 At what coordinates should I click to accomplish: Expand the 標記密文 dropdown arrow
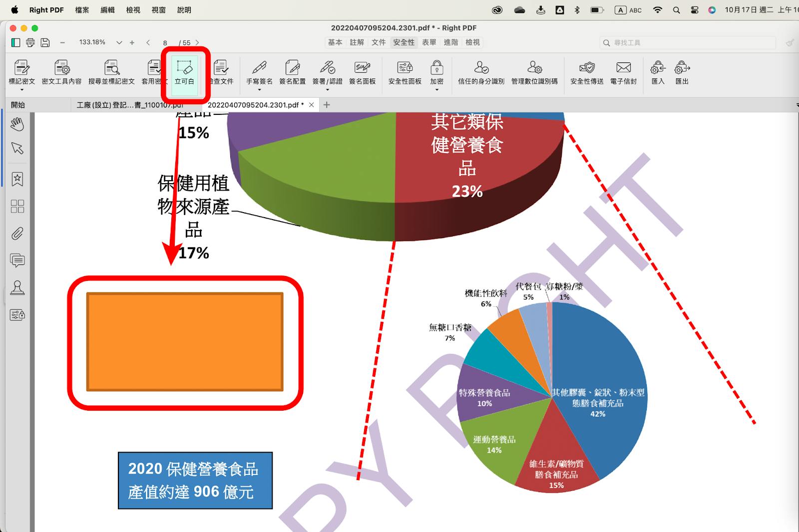22,90
